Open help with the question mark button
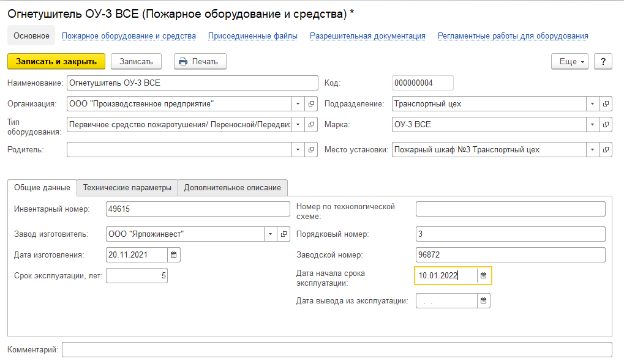This screenshot has width=624, height=364. [x=603, y=61]
